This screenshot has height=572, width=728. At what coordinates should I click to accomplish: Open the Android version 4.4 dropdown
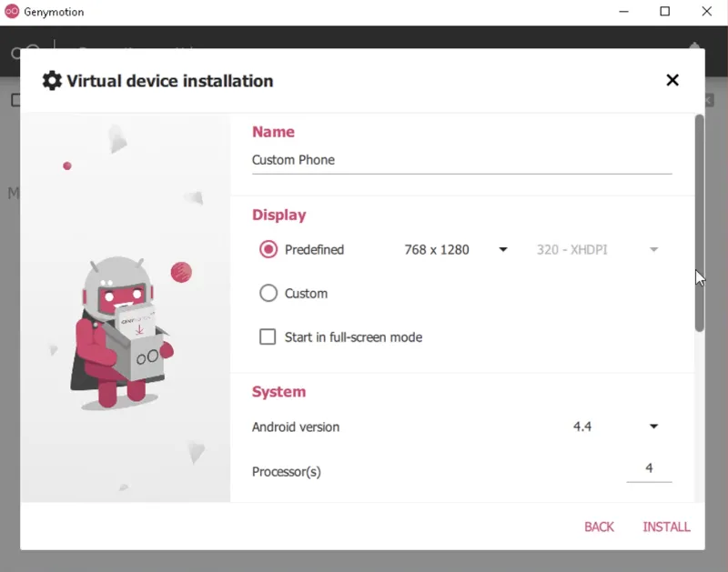615,426
